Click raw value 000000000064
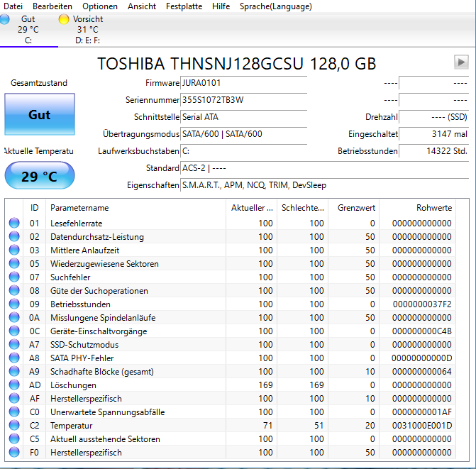Screen dimensions: 476x469 [x=422, y=372]
